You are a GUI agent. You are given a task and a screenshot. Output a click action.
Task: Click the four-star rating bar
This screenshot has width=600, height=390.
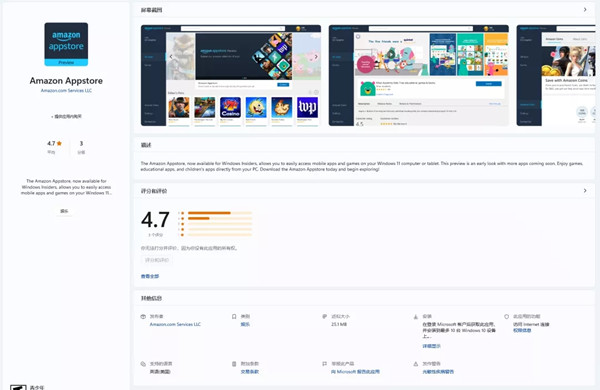(220, 218)
